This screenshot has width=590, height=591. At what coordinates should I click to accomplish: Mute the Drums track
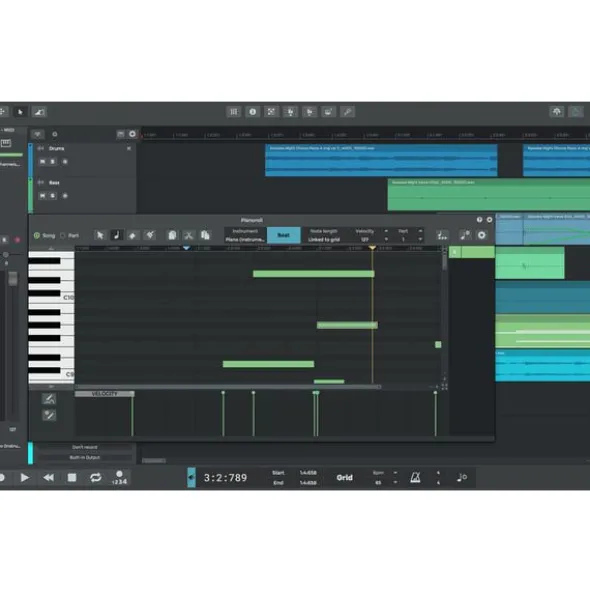(x=42, y=162)
